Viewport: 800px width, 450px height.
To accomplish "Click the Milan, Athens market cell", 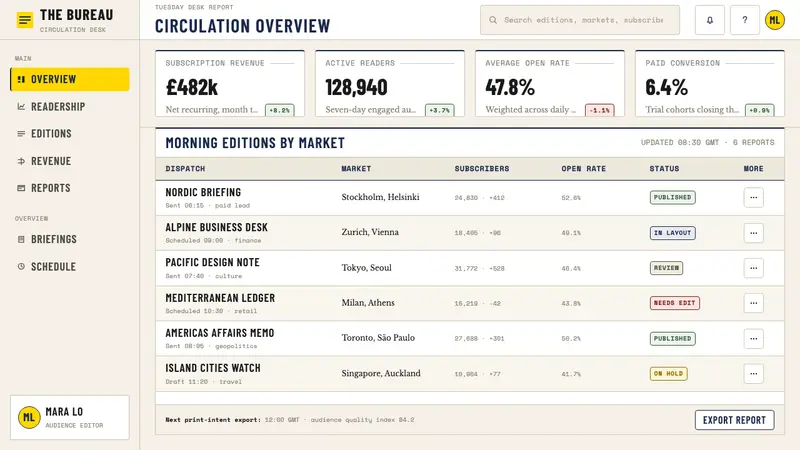I will [368, 303].
